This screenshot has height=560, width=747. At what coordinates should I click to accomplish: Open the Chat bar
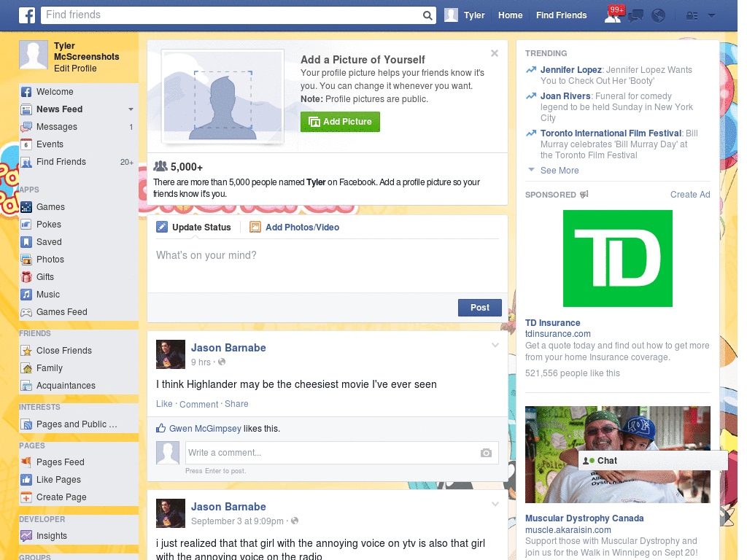(x=653, y=461)
